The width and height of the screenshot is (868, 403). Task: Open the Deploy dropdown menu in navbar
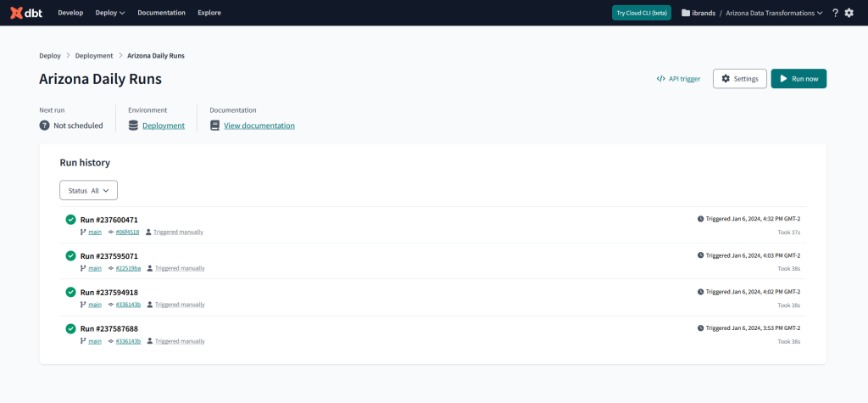click(110, 13)
